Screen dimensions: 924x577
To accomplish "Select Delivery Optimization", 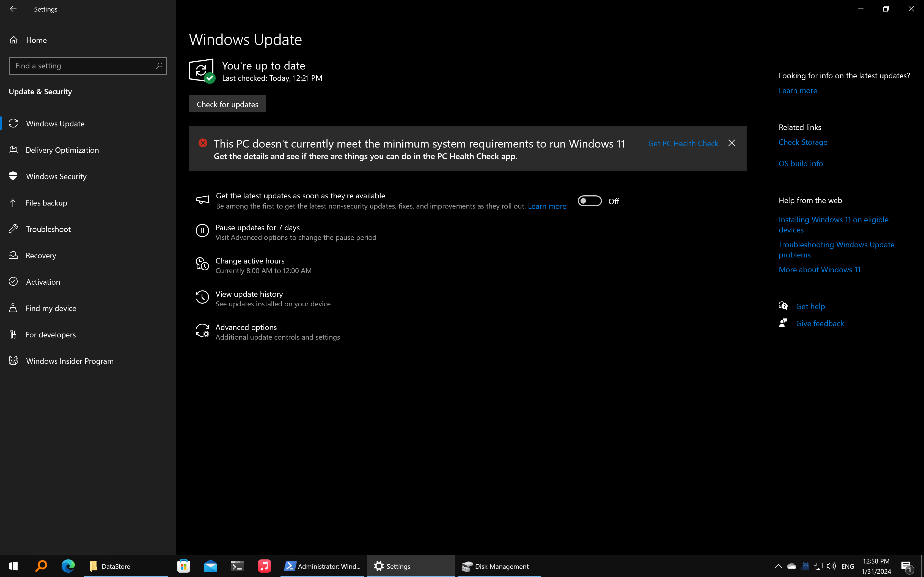I will coord(62,149).
